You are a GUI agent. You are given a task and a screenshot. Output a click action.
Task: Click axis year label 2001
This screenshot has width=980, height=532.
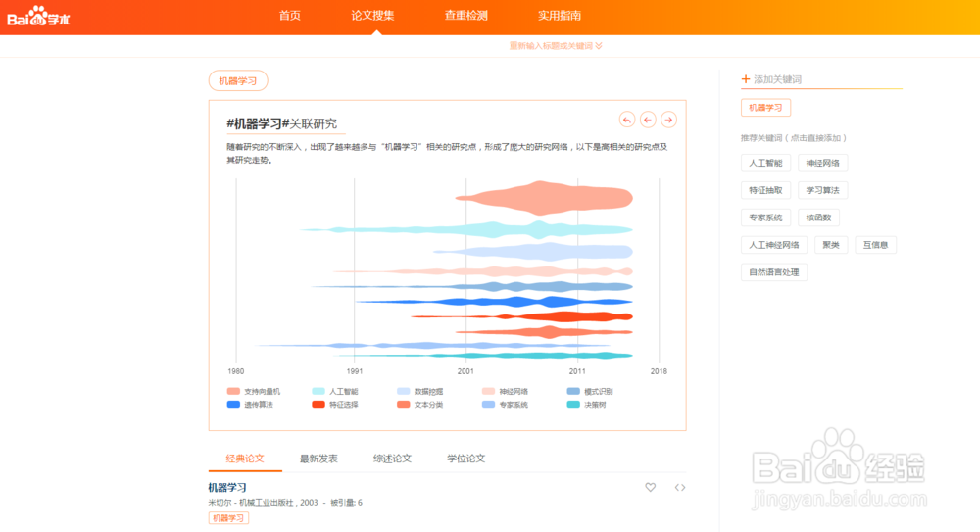click(465, 371)
